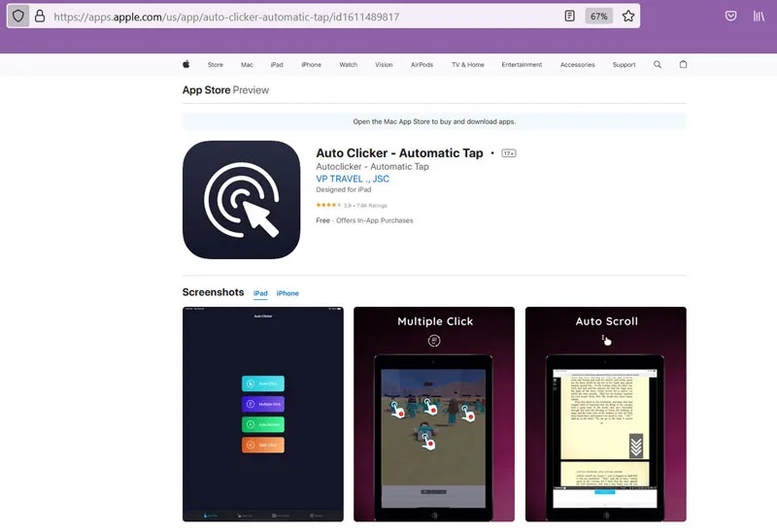Open the shopping bag icon

tap(683, 64)
